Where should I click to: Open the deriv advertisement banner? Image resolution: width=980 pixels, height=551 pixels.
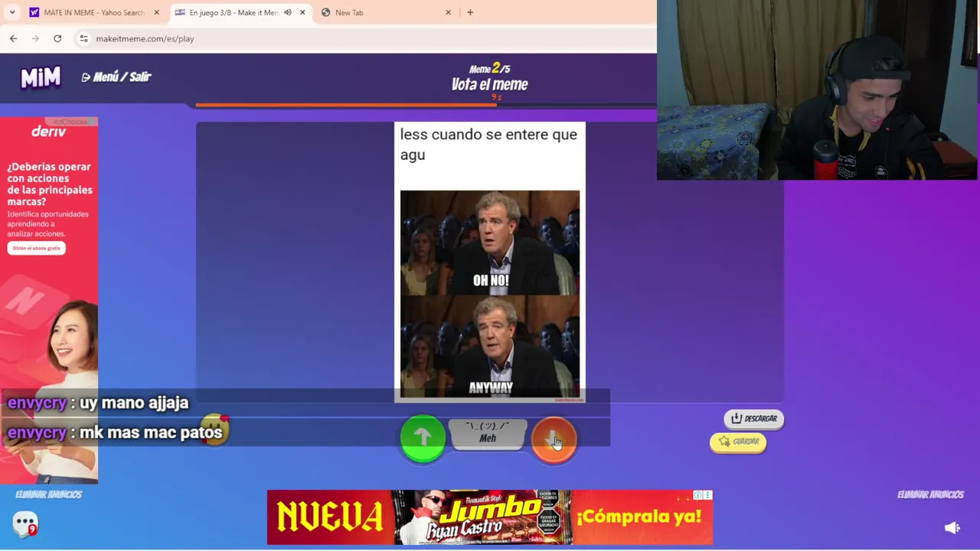tap(49, 301)
